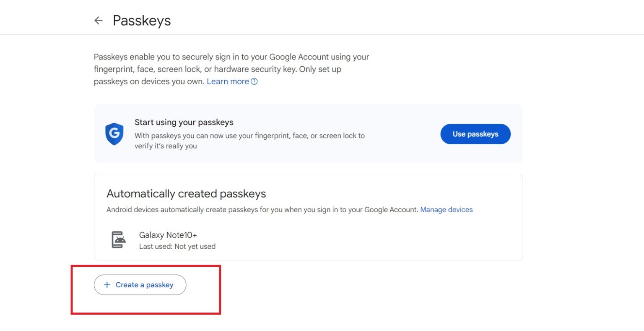This screenshot has width=644, height=331.
Task: Click inside the red highlighted rectangle
Action: tap(146, 289)
